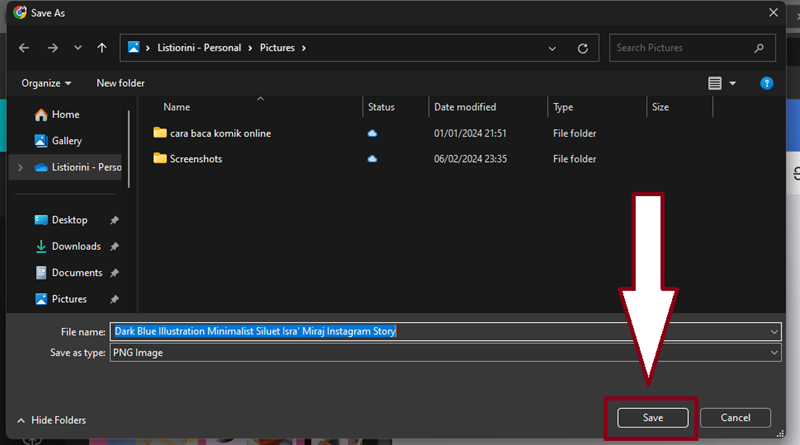800x445 pixels.
Task: Refresh the Pictures folder view
Action: [x=583, y=48]
